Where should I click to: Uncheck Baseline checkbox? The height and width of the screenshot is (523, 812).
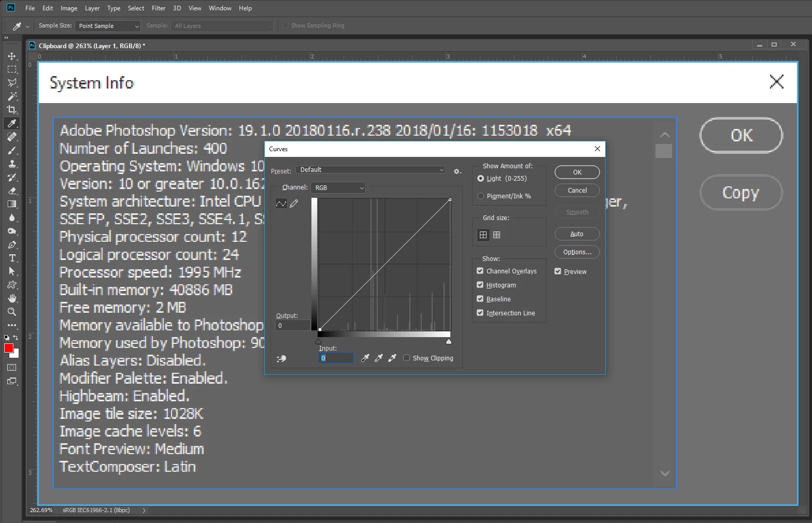pos(480,299)
